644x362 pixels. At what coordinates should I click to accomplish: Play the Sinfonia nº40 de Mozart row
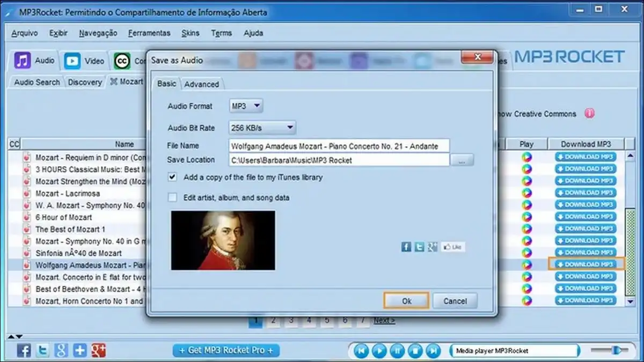526,253
